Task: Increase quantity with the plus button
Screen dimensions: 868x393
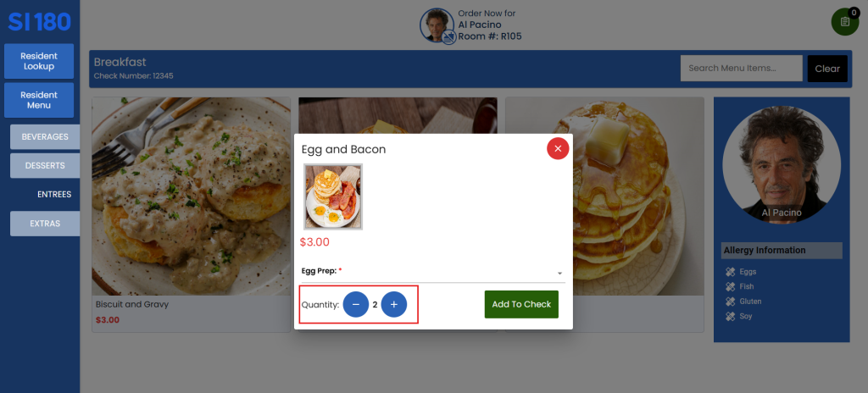Action: click(x=393, y=304)
